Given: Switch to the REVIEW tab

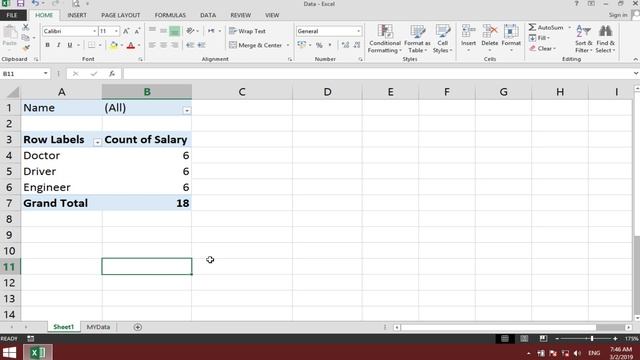Looking at the screenshot, I should pyautogui.click(x=240, y=15).
